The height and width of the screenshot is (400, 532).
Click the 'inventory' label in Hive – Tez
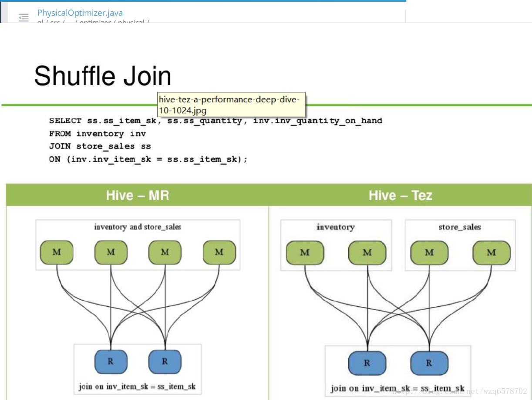(x=336, y=227)
